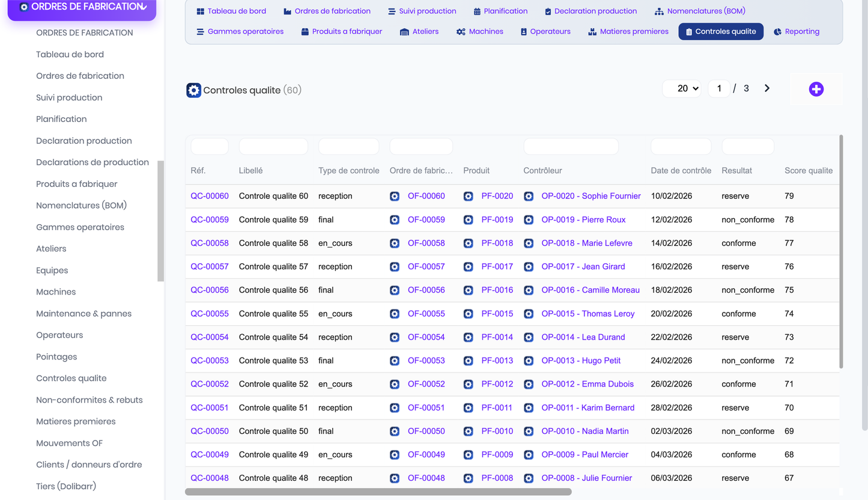Click the order icon next to OF-00060
The image size is (868, 500).
click(395, 196)
